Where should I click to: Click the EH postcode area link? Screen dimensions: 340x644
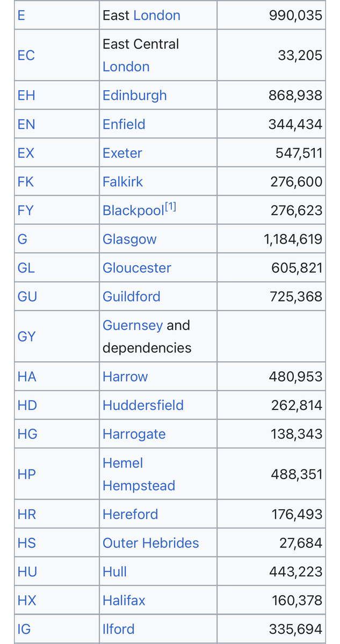pyautogui.click(x=26, y=96)
